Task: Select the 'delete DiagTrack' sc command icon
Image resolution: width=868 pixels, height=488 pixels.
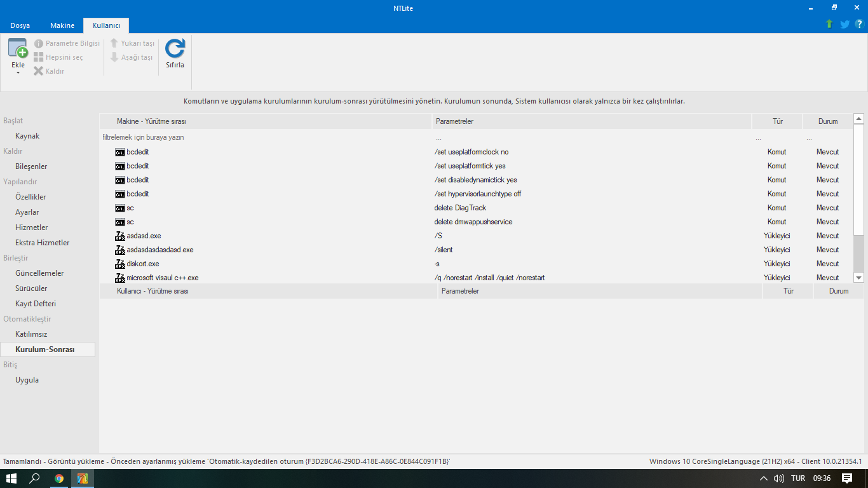Action: pos(120,208)
